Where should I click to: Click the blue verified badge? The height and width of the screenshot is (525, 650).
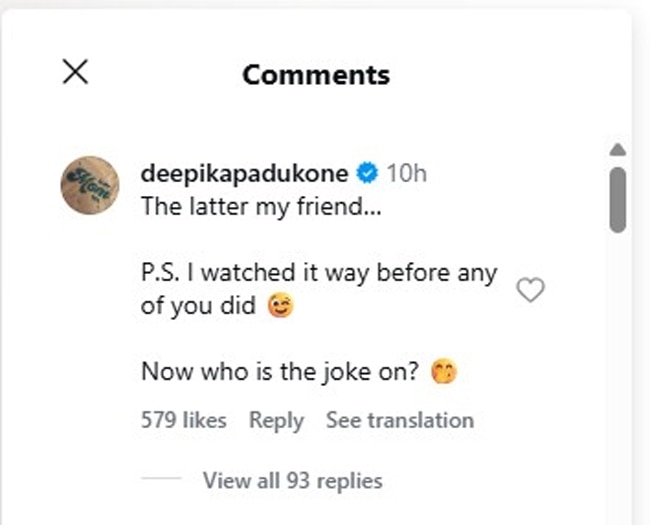pyautogui.click(x=367, y=173)
